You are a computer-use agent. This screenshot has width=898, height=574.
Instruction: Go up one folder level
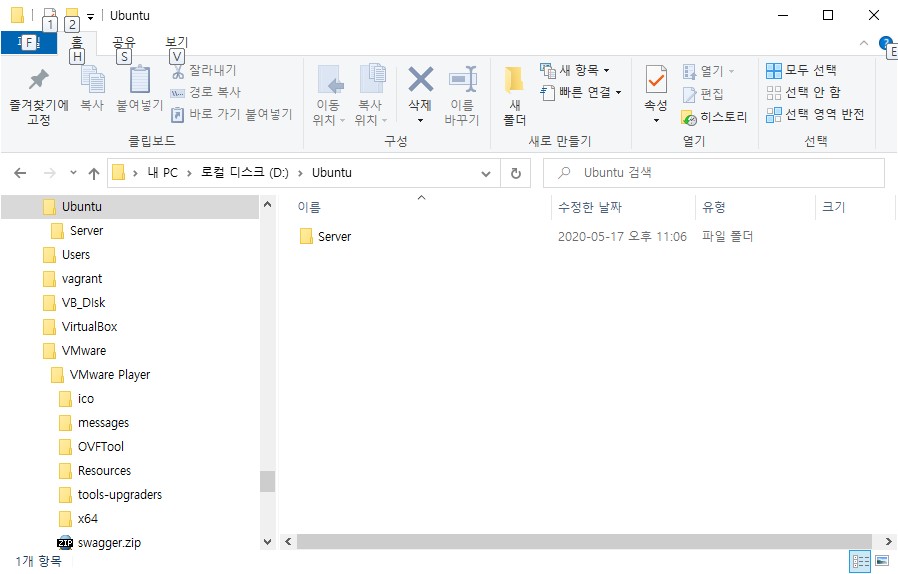pos(94,174)
